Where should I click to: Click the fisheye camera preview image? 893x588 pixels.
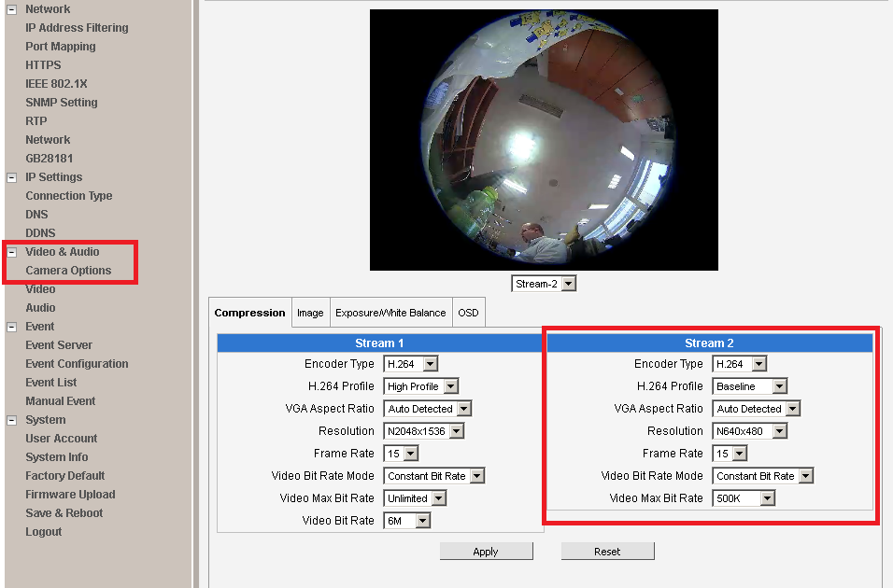(x=544, y=140)
